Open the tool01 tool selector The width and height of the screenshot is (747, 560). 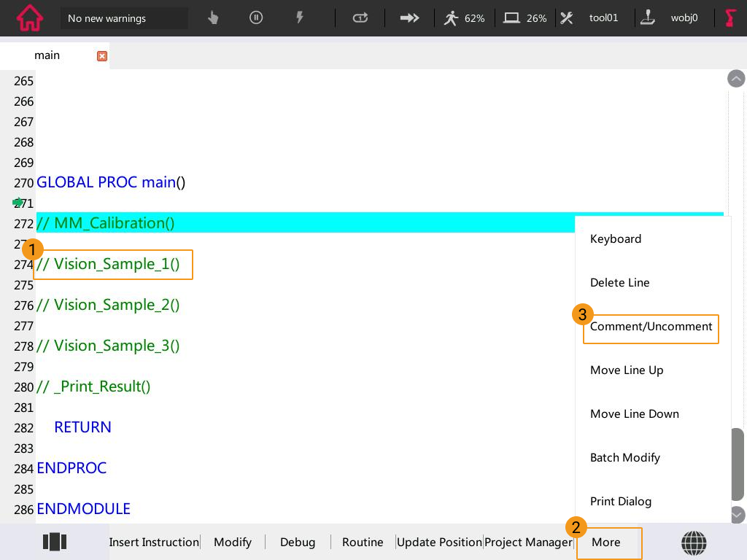pyautogui.click(x=589, y=18)
